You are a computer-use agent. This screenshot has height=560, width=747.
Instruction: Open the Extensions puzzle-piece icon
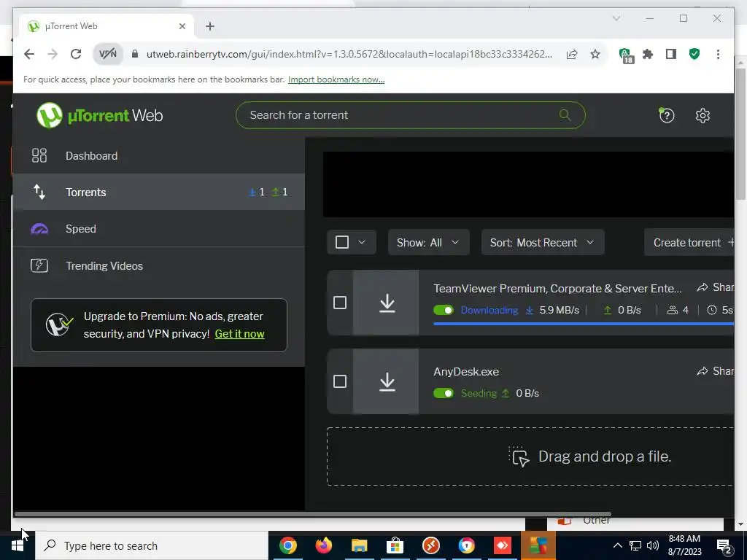pyautogui.click(x=648, y=54)
